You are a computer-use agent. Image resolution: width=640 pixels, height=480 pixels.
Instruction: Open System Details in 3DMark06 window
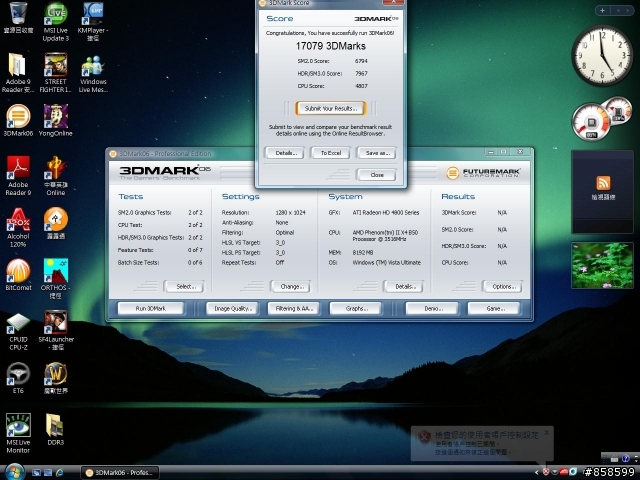coord(403,287)
